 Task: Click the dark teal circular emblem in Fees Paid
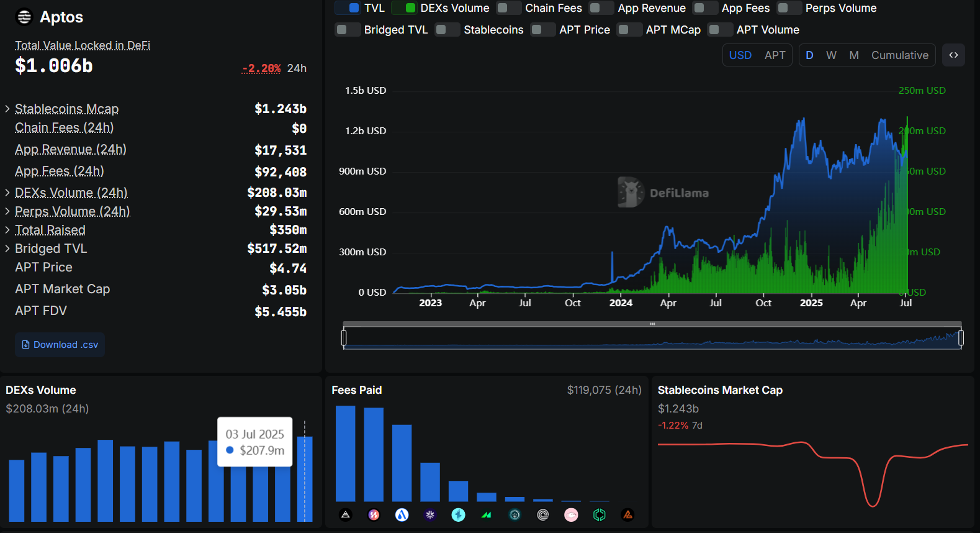click(x=515, y=514)
